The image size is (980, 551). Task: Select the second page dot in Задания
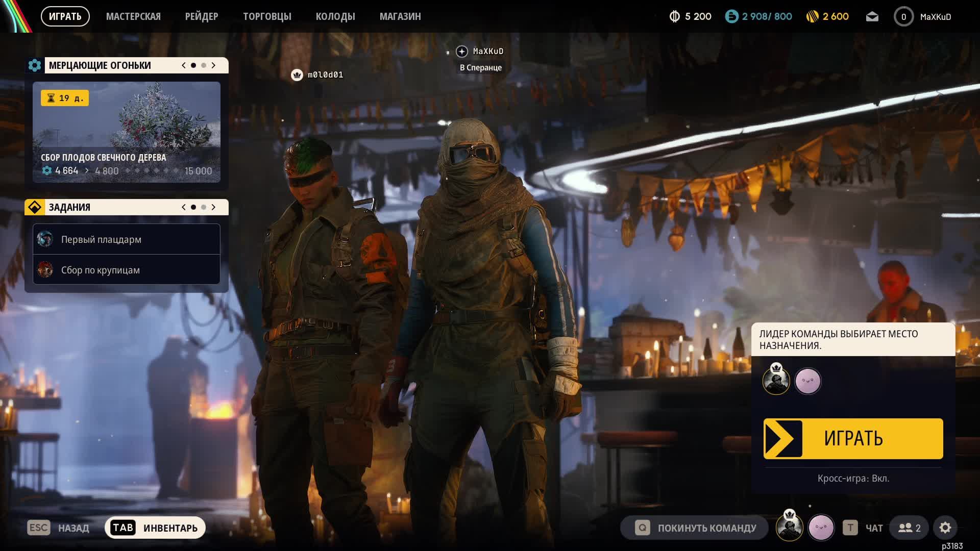[x=204, y=207]
